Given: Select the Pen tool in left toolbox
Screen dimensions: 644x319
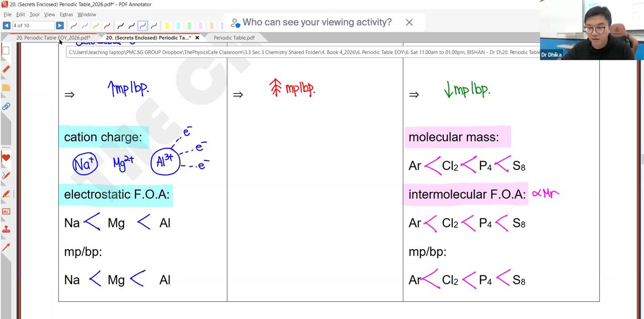Looking at the screenshot, I should [6, 176].
